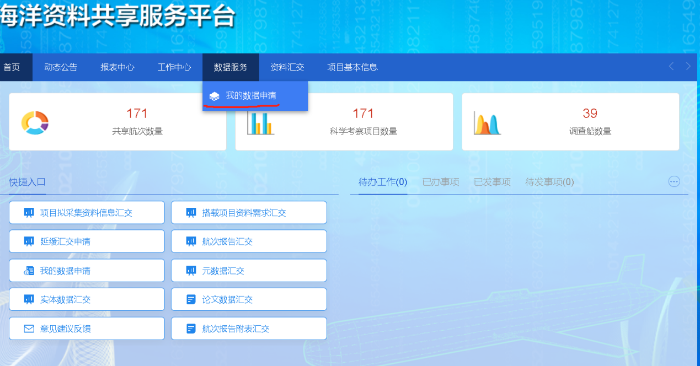The height and width of the screenshot is (366, 700).
Task: Go to the 首页 navigation tab
Action: 12,67
